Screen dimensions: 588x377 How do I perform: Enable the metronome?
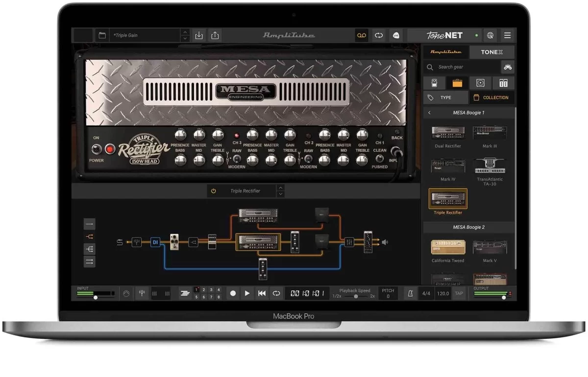410,293
